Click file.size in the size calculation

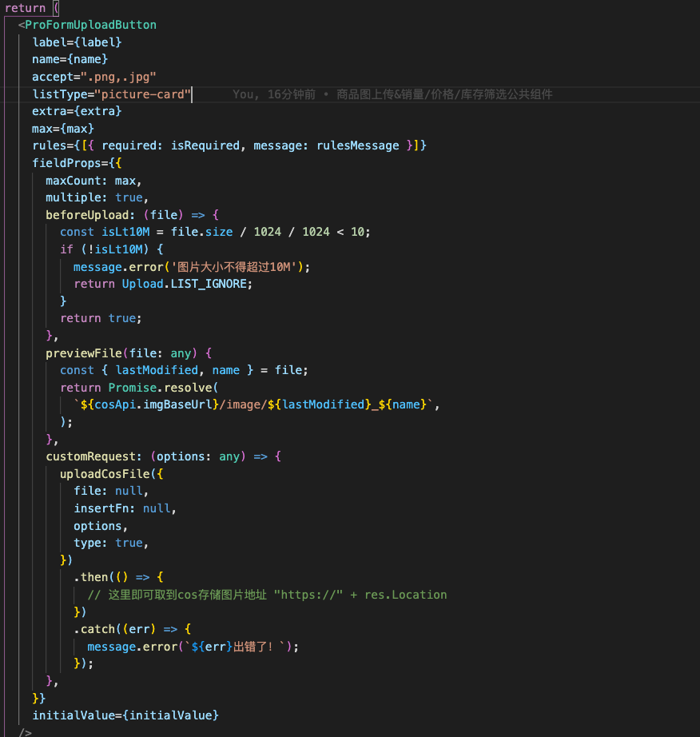[202, 232]
